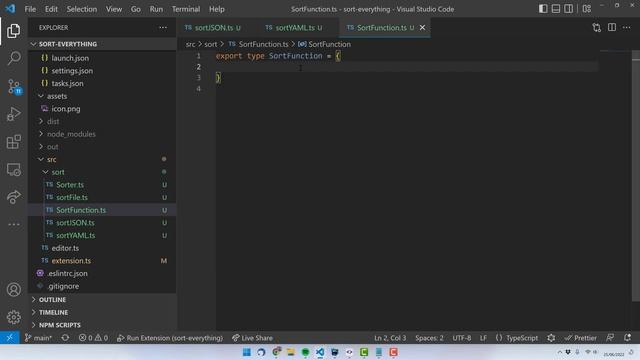Split the editor to the right
The width and height of the screenshot is (640, 360).
611,27
